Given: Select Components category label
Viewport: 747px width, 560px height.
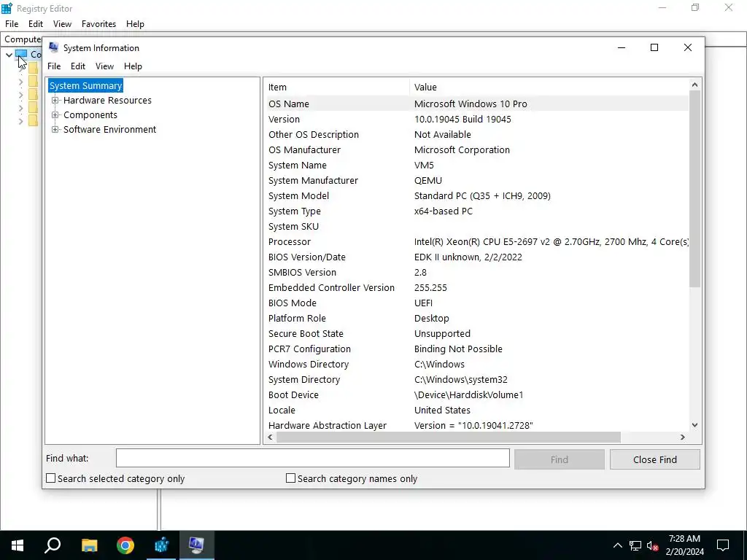Looking at the screenshot, I should pyautogui.click(x=90, y=115).
